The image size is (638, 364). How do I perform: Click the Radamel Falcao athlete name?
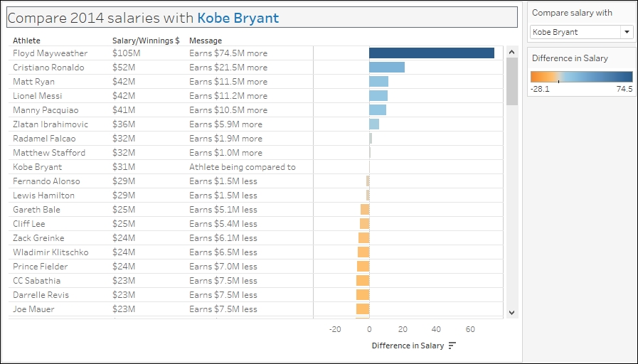pyautogui.click(x=44, y=139)
